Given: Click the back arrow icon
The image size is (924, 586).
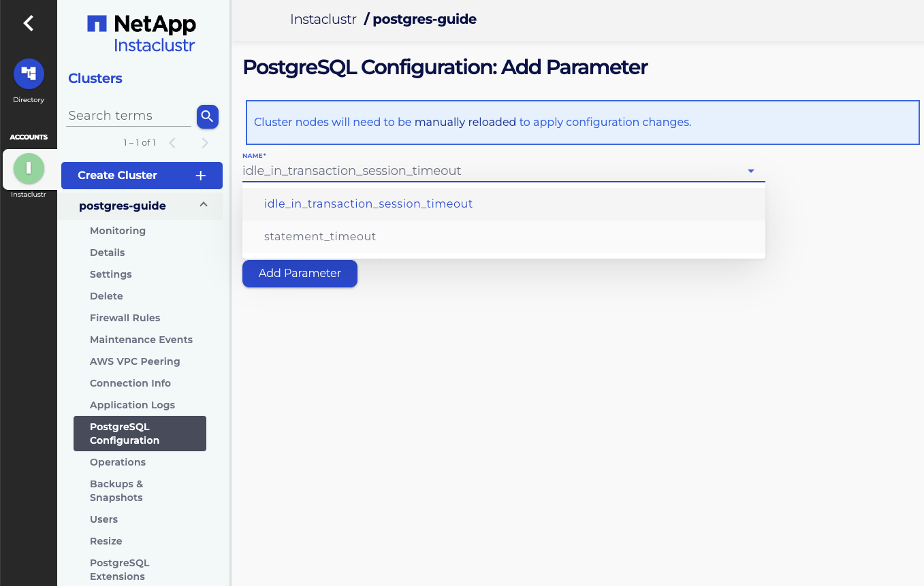Looking at the screenshot, I should [28, 23].
